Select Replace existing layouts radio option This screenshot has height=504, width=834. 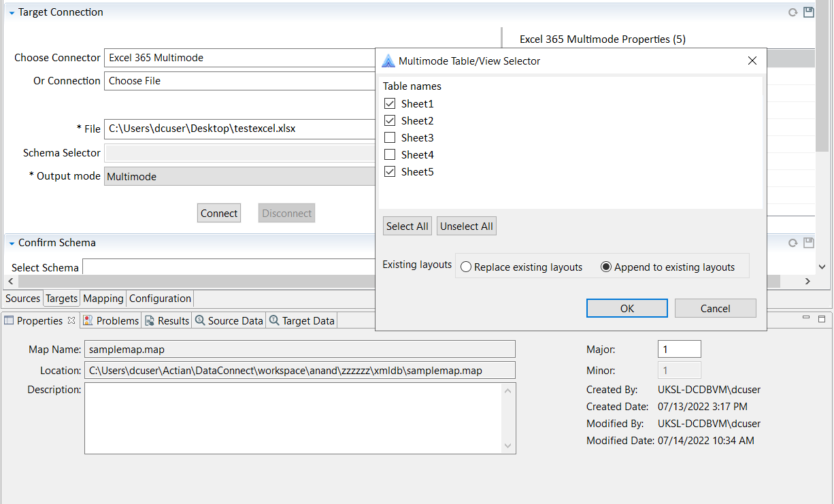pos(466,267)
